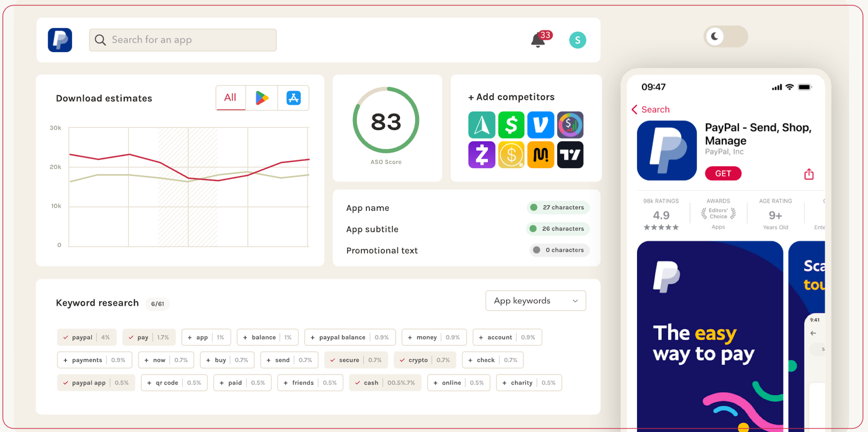Image resolution: width=868 pixels, height=432 pixels.
Task: Add the send keyword chip
Action: pyautogui.click(x=289, y=360)
